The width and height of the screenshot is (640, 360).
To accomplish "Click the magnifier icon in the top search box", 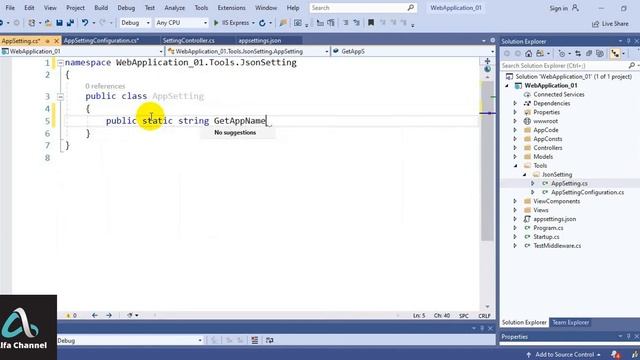I will 411,8.
